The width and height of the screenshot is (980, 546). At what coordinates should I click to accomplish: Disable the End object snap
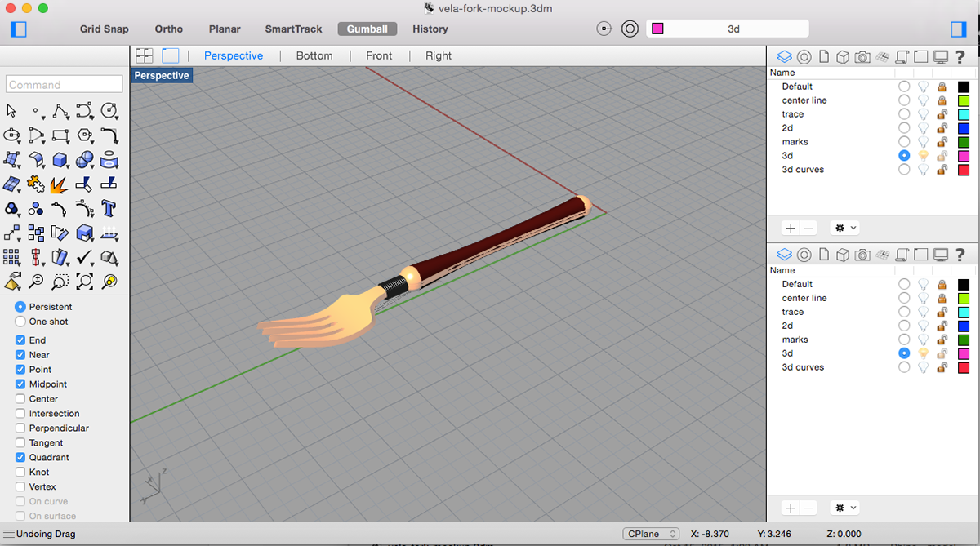click(x=21, y=340)
